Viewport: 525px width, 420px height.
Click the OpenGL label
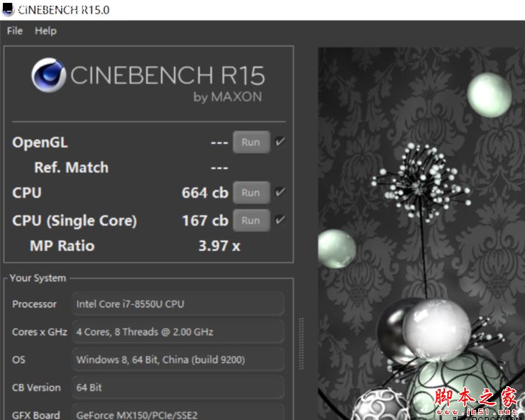[40, 142]
